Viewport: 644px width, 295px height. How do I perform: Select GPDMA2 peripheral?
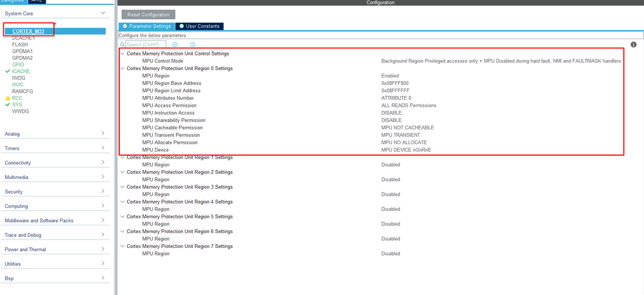tap(23, 58)
